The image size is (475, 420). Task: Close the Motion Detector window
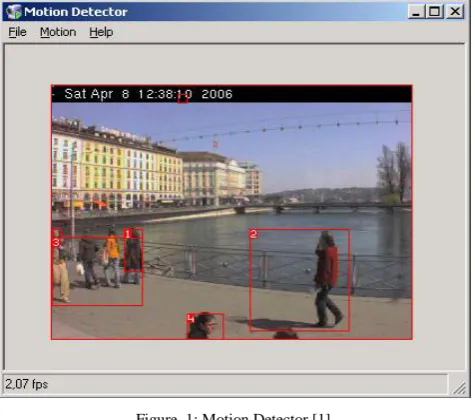coord(455,12)
